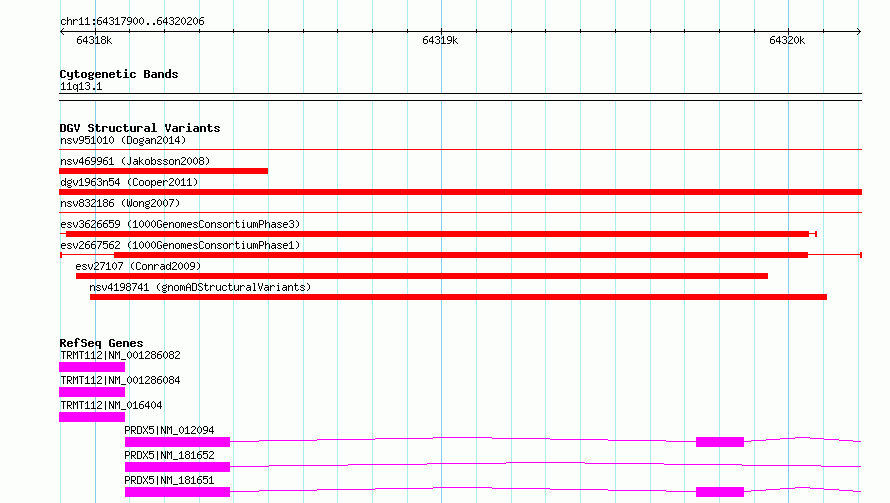
Task: Click the red esv27107 variant bar
Action: click(422, 276)
